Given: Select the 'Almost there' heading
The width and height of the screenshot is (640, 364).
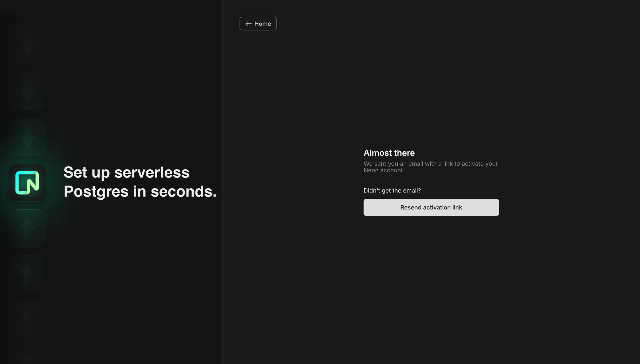Looking at the screenshot, I should pos(389,153).
